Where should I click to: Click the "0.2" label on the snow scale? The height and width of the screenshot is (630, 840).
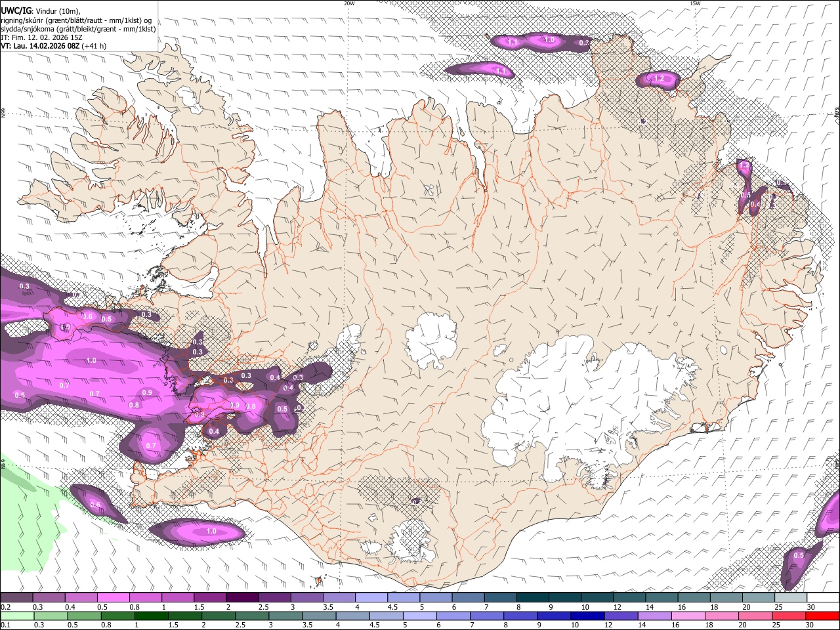(x=5, y=607)
